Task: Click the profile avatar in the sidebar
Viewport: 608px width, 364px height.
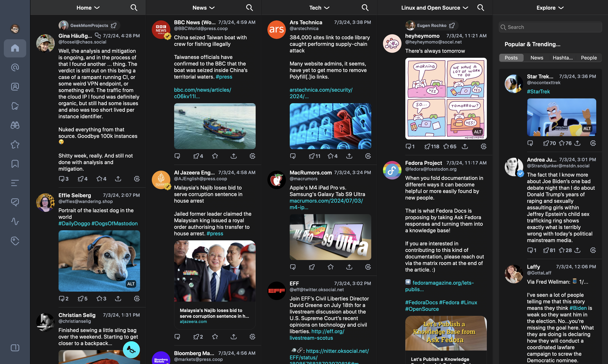Action: pos(15,29)
